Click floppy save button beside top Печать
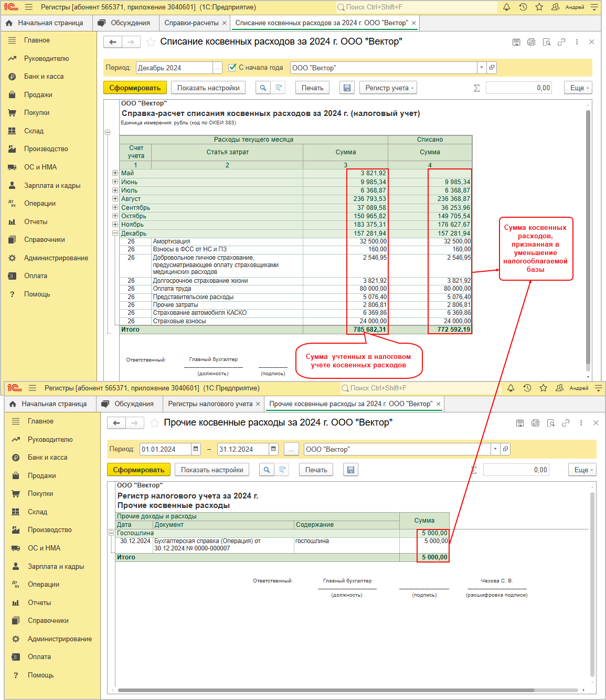The width and height of the screenshot is (606, 700). click(347, 88)
